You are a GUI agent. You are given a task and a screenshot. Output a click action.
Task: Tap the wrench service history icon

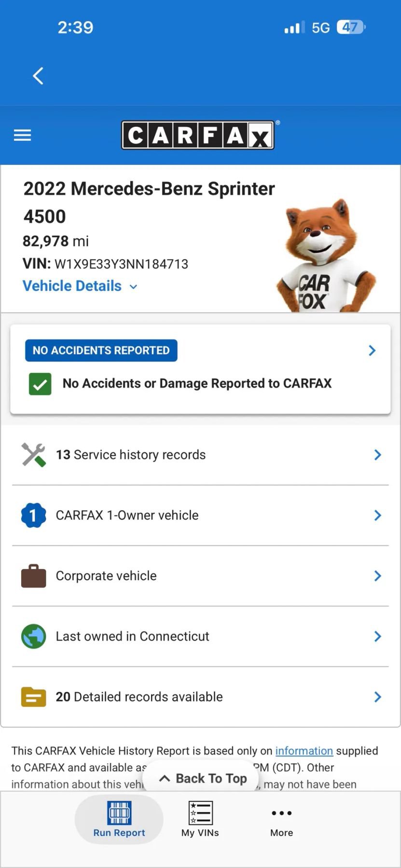[x=33, y=455]
